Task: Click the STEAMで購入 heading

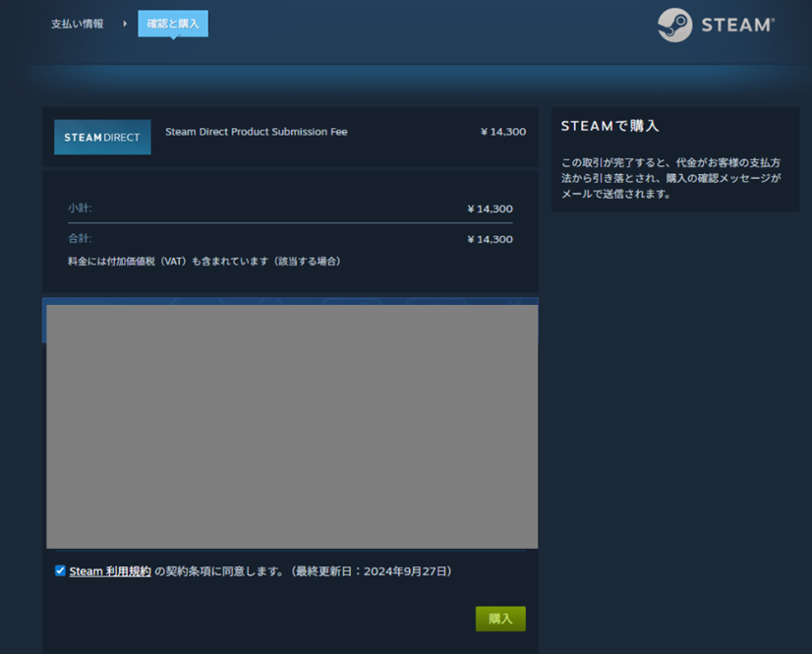Action: pos(609,127)
